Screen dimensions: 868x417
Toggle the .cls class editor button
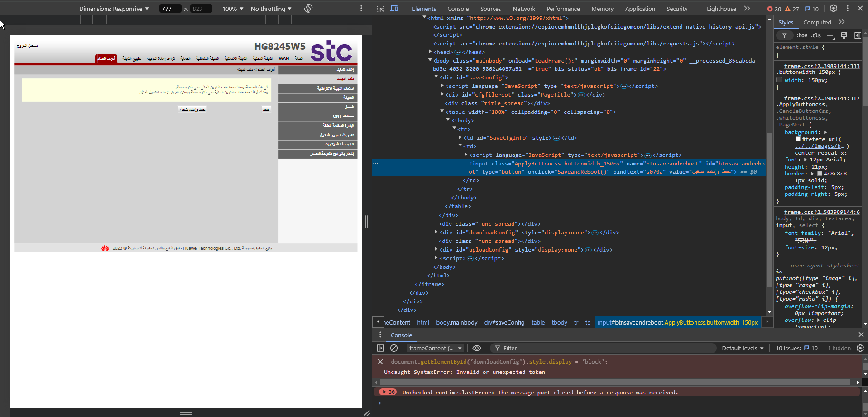[816, 35]
